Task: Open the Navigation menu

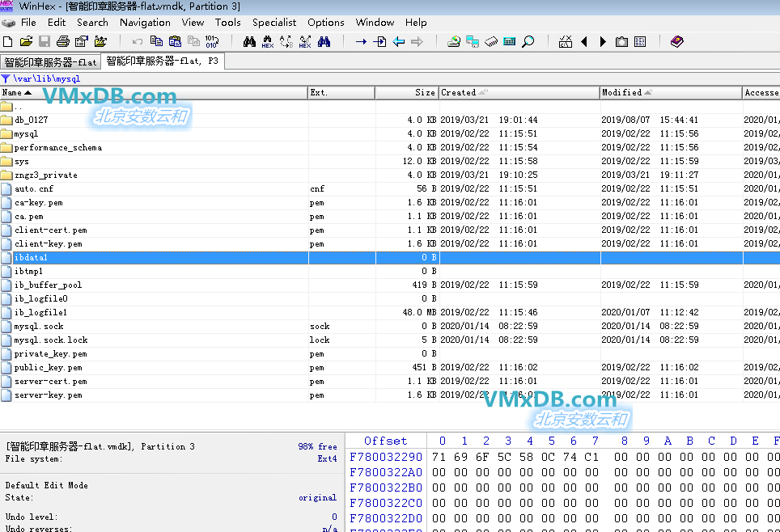Action: (146, 23)
